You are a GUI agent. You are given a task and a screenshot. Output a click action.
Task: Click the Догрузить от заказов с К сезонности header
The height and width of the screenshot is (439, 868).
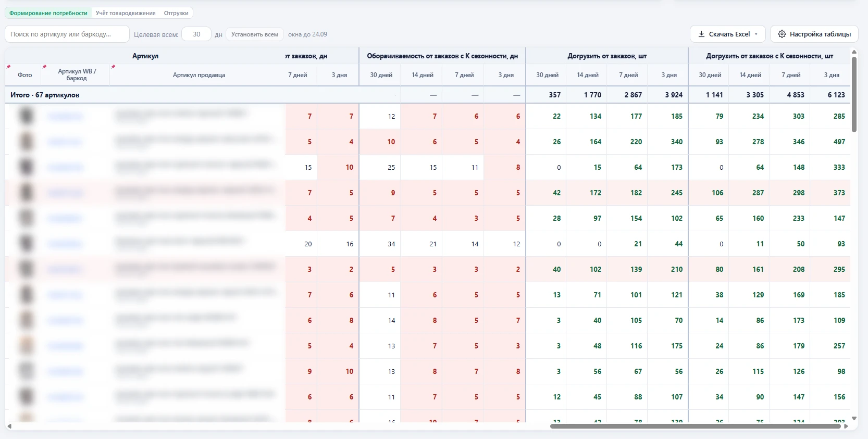click(770, 56)
